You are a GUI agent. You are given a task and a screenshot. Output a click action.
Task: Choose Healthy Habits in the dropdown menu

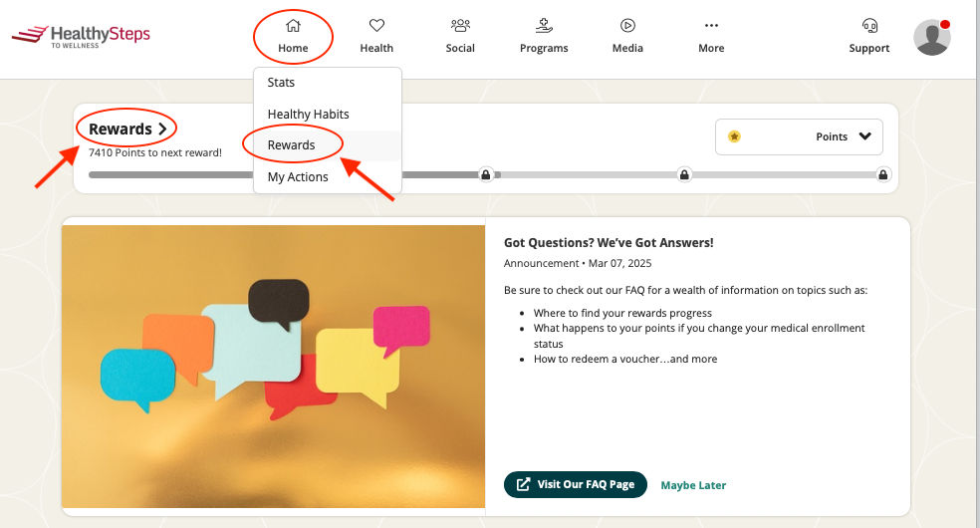click(x=309, y=115)
